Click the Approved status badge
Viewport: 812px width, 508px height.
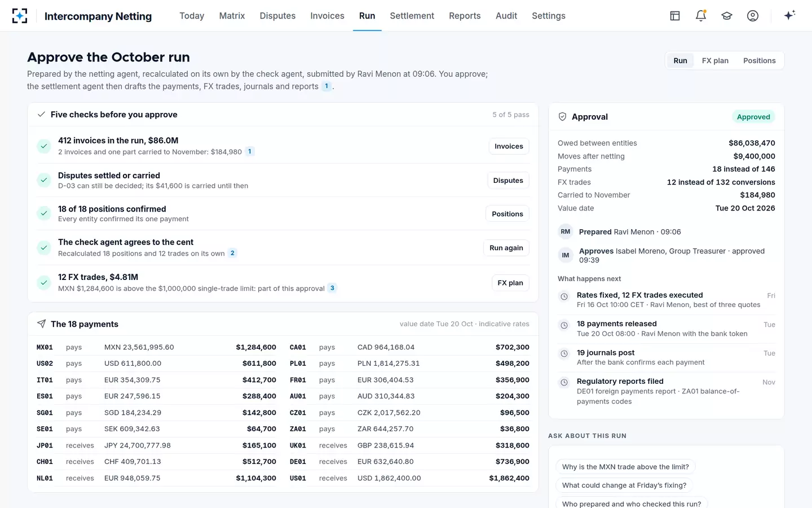click(753, 117)
